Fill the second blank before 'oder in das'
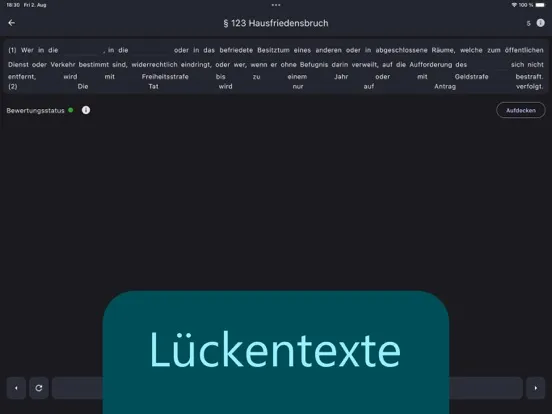 coord(151,50)
